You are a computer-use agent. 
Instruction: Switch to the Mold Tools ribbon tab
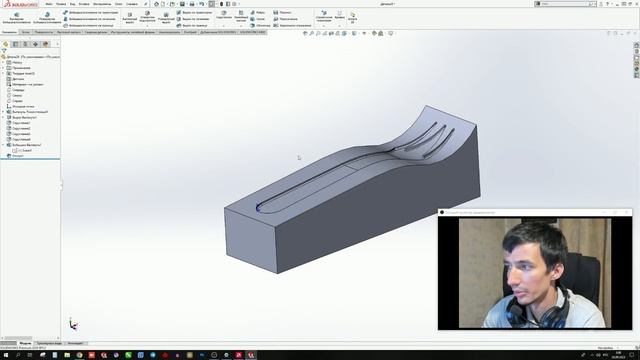(x=133, y=32)
